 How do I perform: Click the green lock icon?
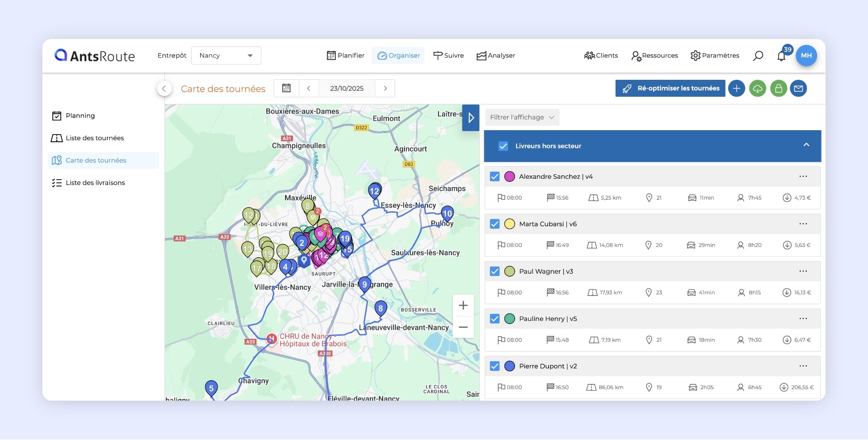(x=778, y=88)
